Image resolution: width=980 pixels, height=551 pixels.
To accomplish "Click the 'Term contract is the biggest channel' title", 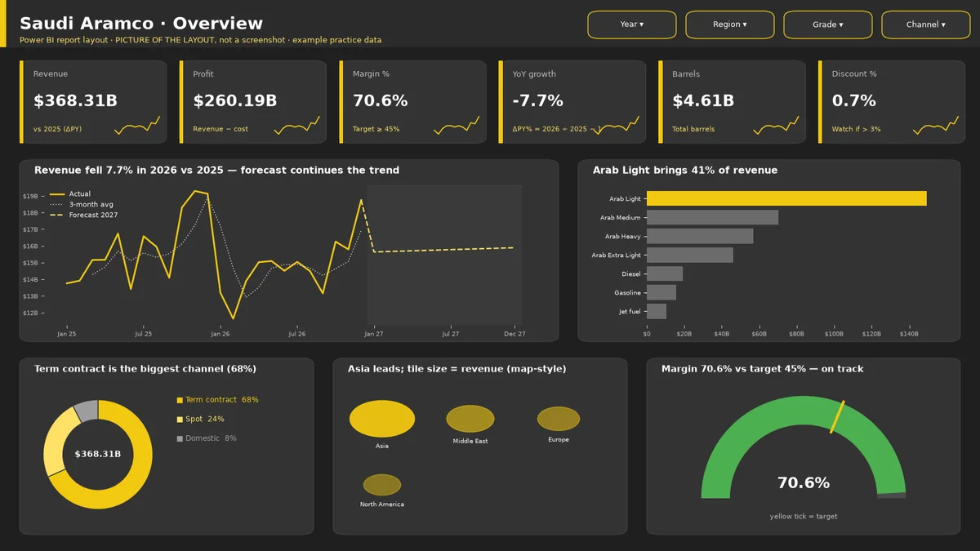I will coord(145,369).
